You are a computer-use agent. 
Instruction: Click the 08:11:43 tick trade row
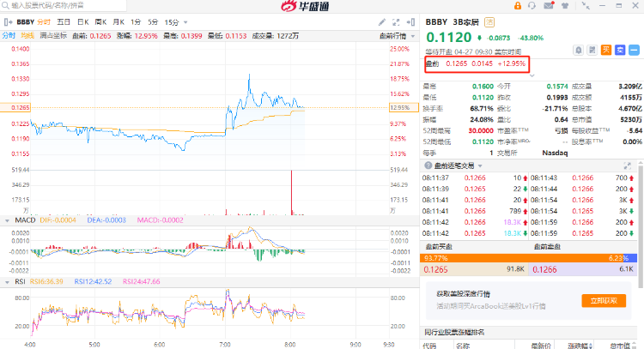582,178
